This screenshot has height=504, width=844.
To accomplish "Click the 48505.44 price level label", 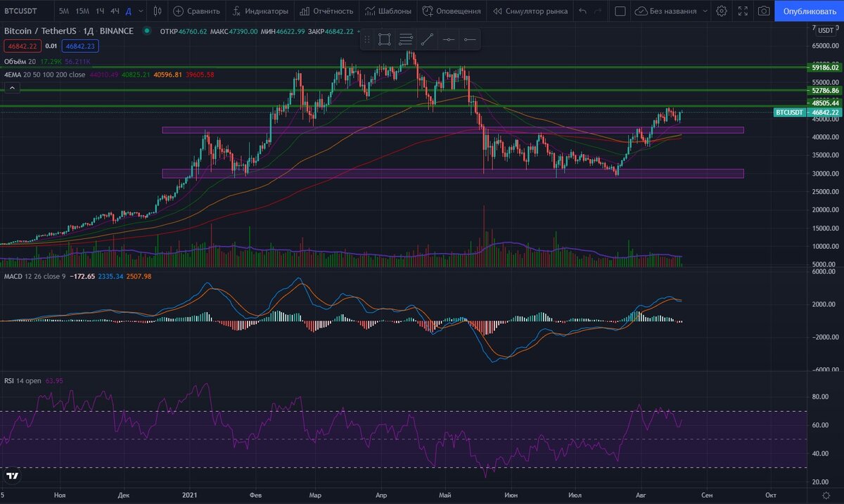I will pyautogui.click(x=826, y=103).
